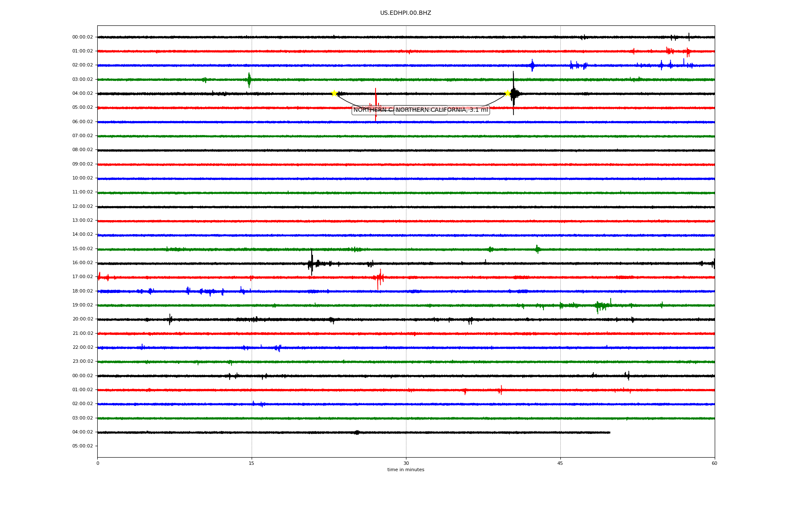The height and width of the screenshot is (508, 812).
Task: Click the 06:00:02 trace time label
Action: coord(82,122)
